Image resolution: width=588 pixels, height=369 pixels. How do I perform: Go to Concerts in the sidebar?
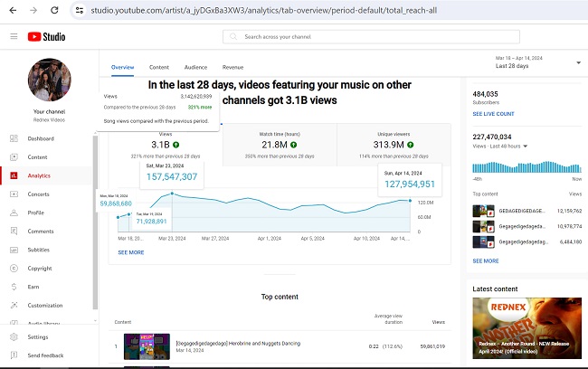[38, 194]
